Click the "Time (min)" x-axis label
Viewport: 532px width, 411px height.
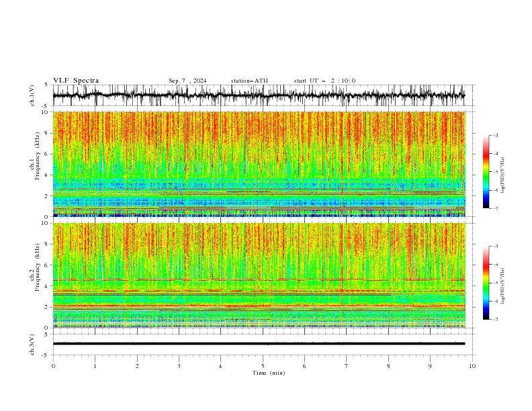click(269, 373)
